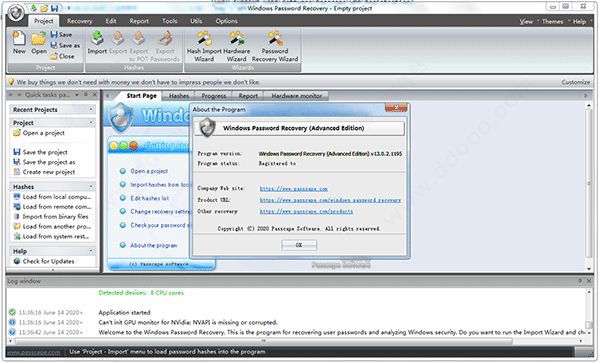Click Customize on the tip bar
The width and height of the screenshot is (600, 363).
576,82
